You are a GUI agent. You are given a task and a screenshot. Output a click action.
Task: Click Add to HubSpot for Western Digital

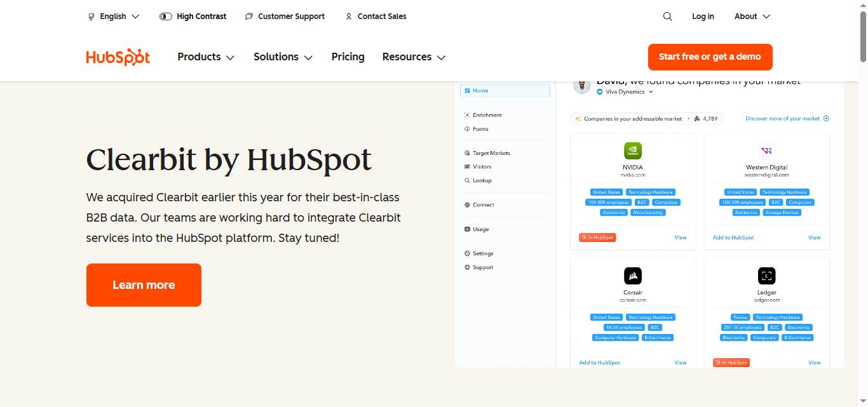733,237
